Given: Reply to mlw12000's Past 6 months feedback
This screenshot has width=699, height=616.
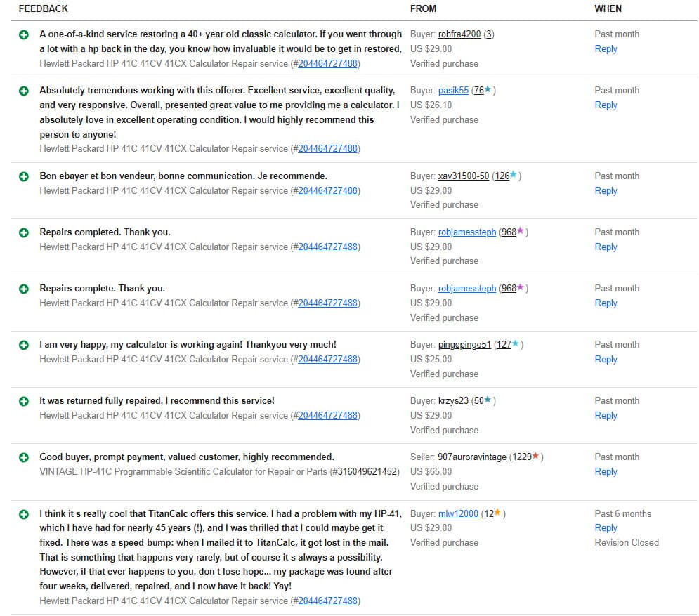Looking at the screenshot, I should tap(606, 528).
